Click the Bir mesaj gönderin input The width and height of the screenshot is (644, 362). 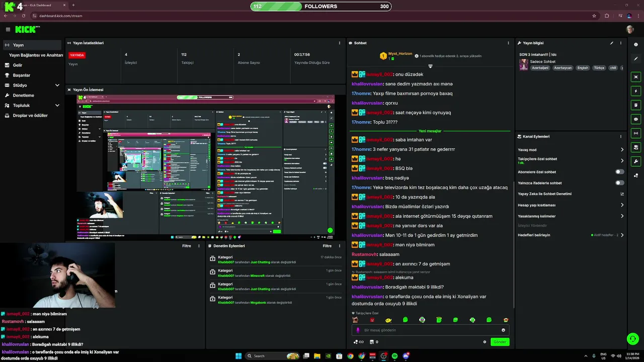pos(430,330)
